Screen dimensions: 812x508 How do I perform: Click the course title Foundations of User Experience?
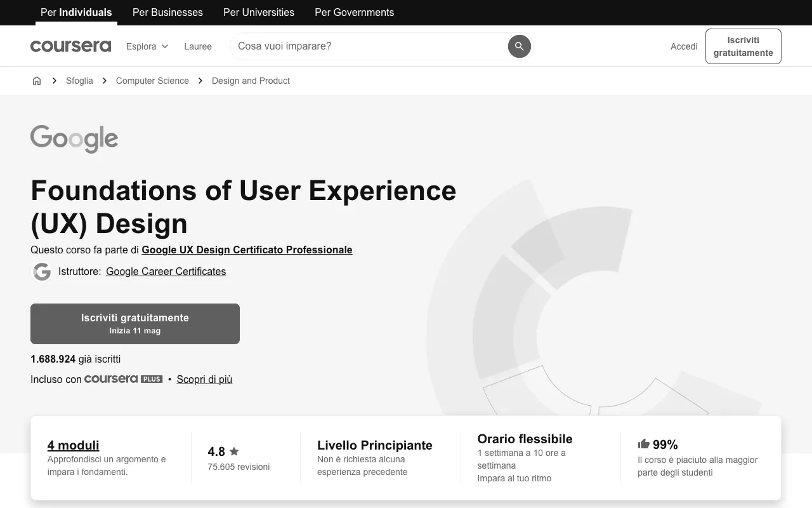[x=244, y=207]
